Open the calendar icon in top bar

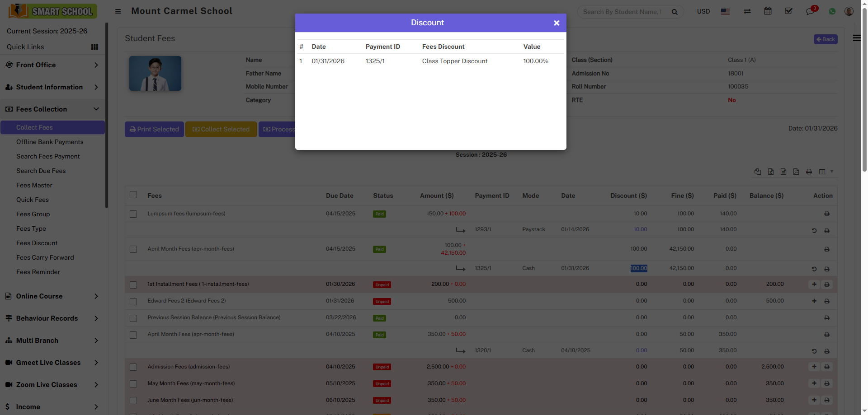coord(768,11)
